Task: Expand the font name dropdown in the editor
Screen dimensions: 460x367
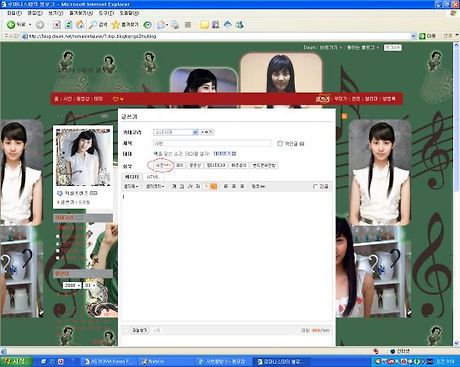Action: coord(131,186)
